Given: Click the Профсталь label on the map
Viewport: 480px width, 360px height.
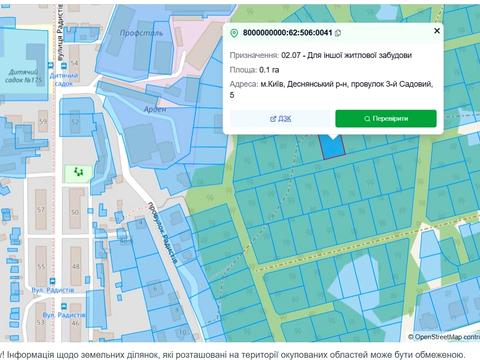Looking at the screenshot, I should 141,33.
